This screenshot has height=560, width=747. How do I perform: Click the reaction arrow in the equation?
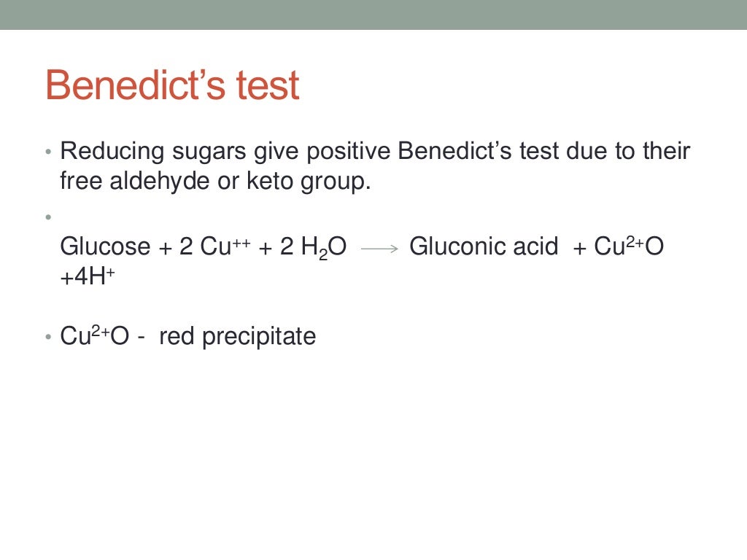point(379,248)
